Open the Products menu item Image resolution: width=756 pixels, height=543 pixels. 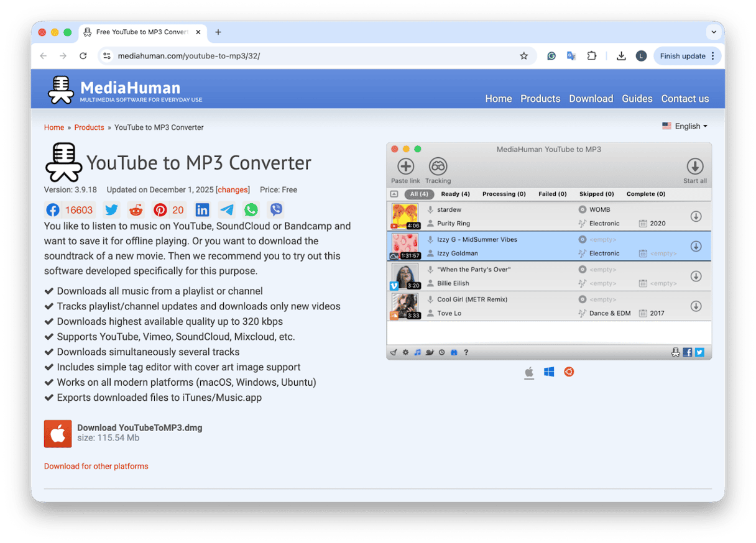540,99
